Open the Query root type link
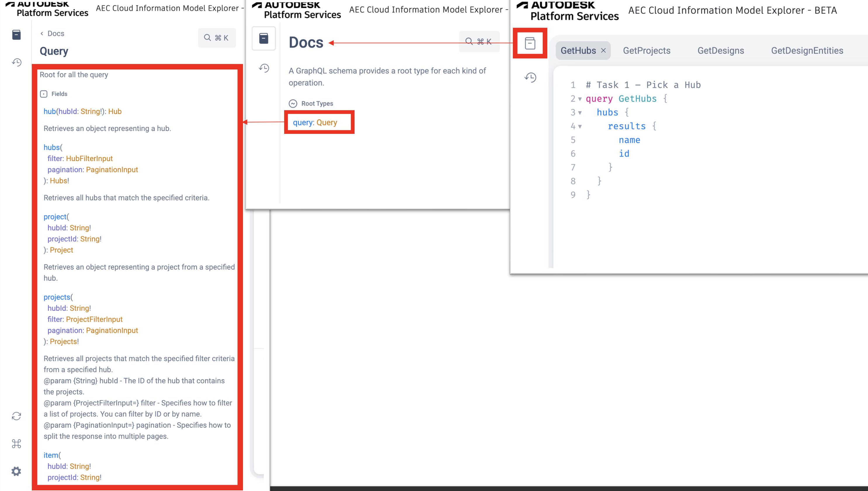The image size is (868, 491). point(326,122)
